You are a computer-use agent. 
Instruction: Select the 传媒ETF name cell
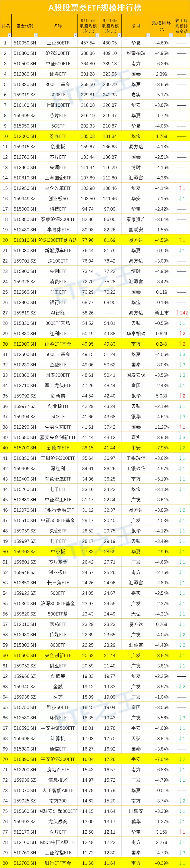[58, 634]
